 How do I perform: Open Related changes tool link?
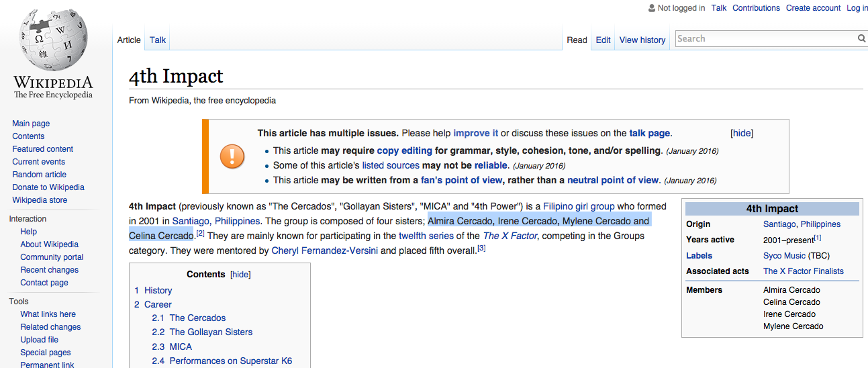pos(50,327)
